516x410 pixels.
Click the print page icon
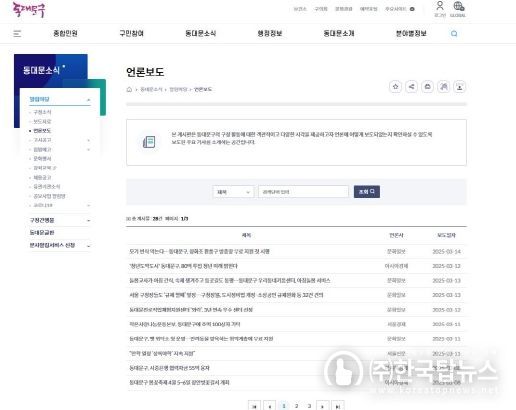point(427,87)
